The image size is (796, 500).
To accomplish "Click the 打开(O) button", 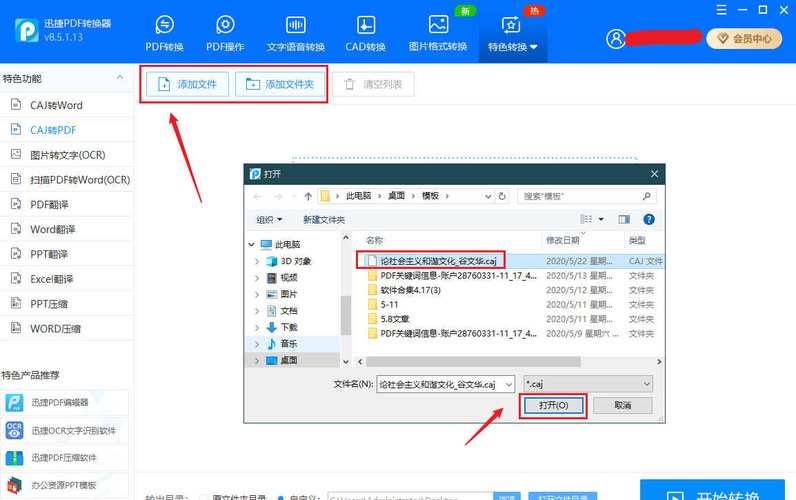I will 553,405.
